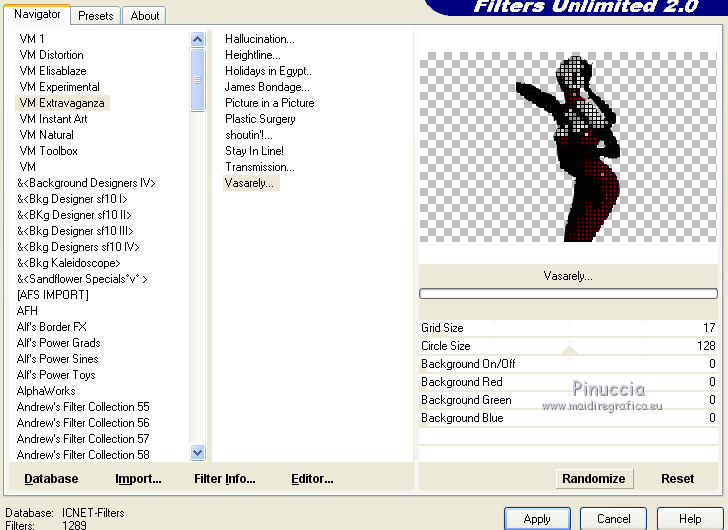Viewport: 728px width, 530px height.
Task: Open the Editor... button
Action: (312, 478)
